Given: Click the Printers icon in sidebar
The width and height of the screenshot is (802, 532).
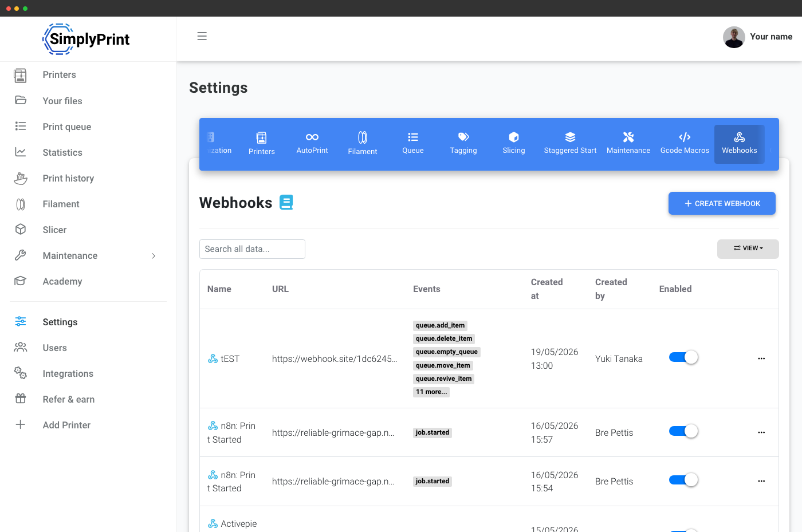Looking at the screenshot, I should [x=21, y=75].
